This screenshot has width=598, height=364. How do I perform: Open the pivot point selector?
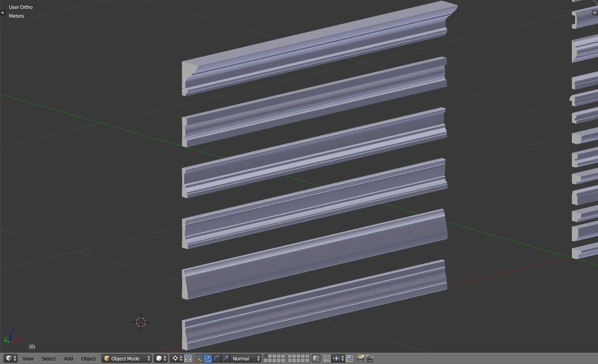(177, 358)
